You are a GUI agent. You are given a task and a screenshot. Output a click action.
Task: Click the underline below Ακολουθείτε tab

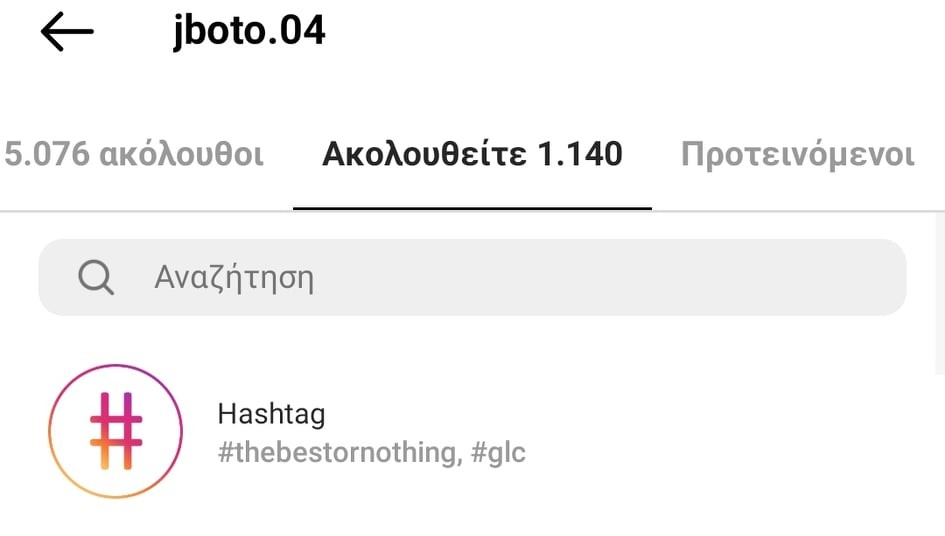472,208
